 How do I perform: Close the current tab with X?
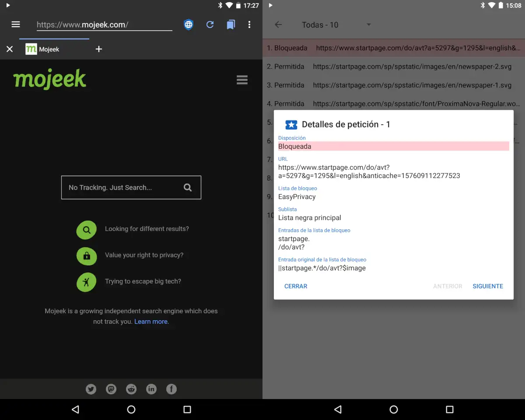(x=10, y=49)
